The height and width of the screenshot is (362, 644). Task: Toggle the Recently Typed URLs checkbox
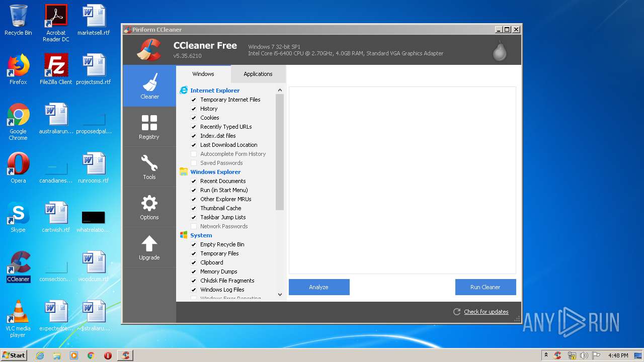(x=194, y=127)
